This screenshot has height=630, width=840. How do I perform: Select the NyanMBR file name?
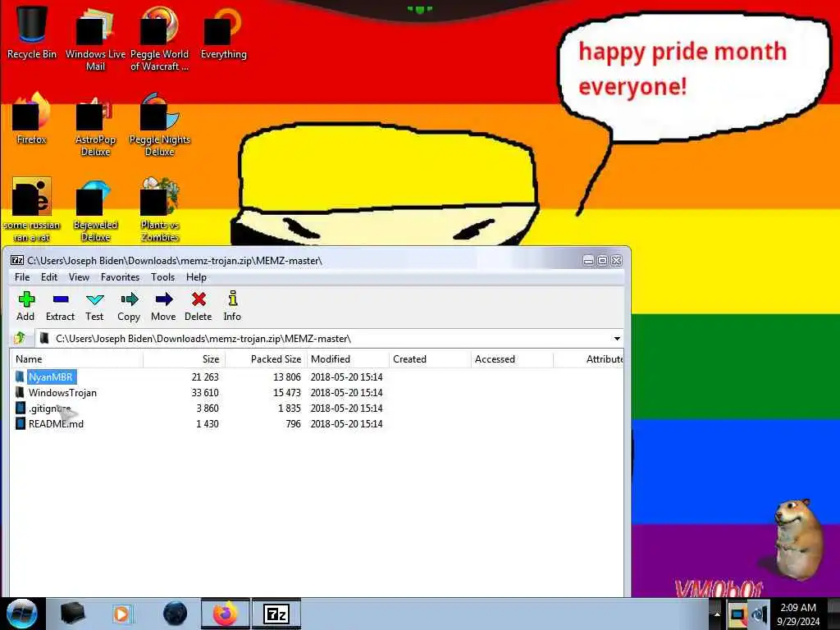[50, 377]
